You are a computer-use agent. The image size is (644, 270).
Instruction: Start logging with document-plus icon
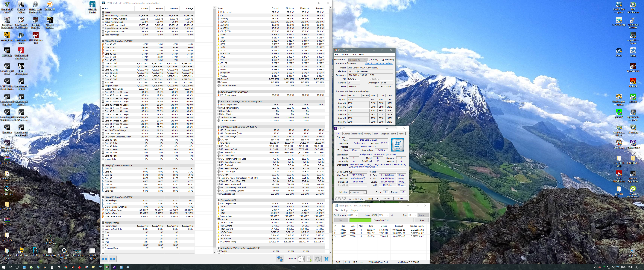click(309, 259)
